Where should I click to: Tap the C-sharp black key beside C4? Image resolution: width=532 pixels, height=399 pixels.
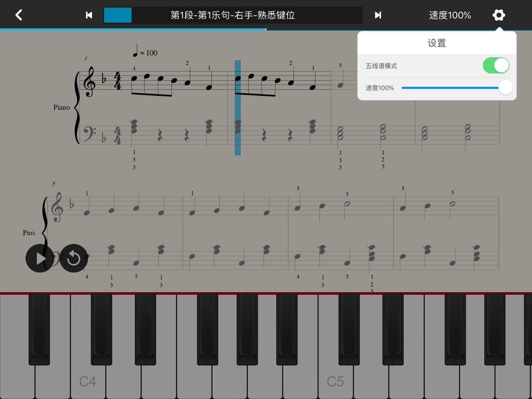coord(101,329)
